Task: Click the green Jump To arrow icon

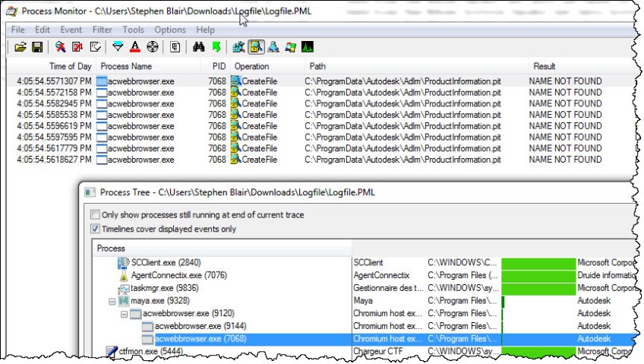Action: coord(216,47)
